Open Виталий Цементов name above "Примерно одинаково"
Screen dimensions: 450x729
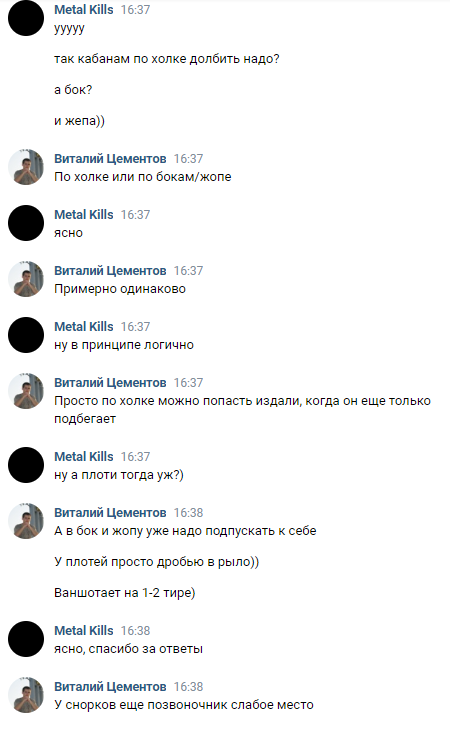(x=110, y=271)
